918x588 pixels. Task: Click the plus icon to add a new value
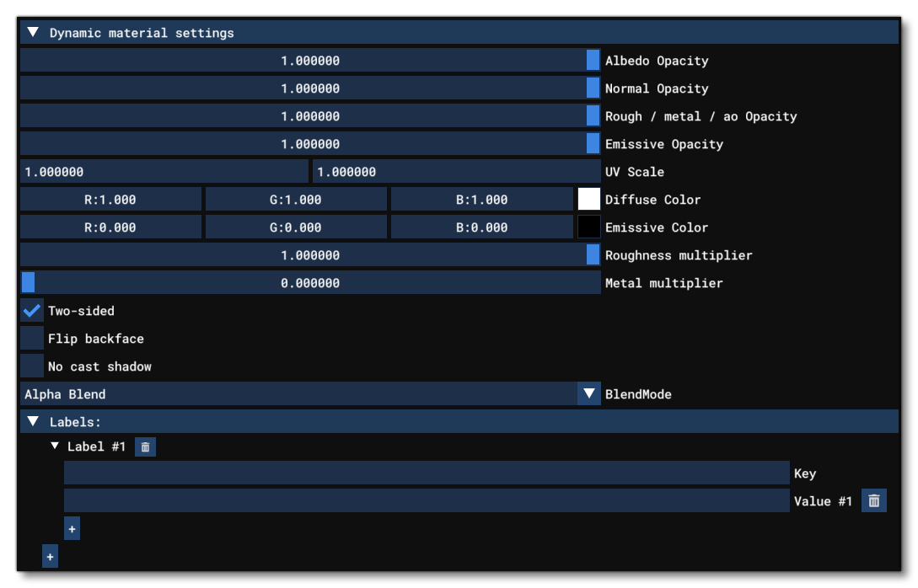point(73,529)
